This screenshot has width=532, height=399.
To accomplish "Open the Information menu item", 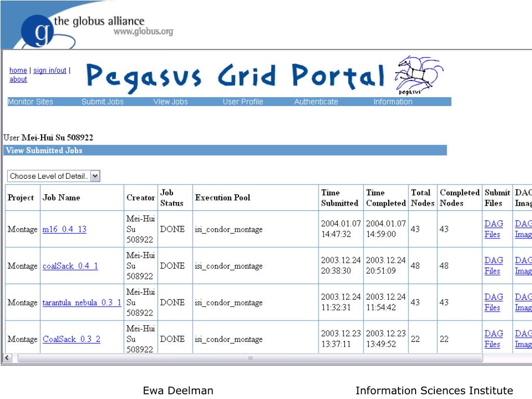I will [x=393, y=101].
